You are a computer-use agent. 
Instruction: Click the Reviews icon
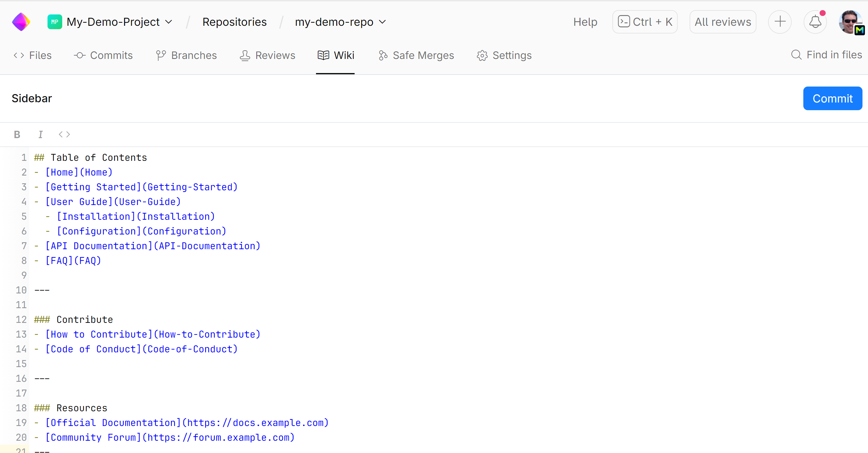tap(245, 55)
